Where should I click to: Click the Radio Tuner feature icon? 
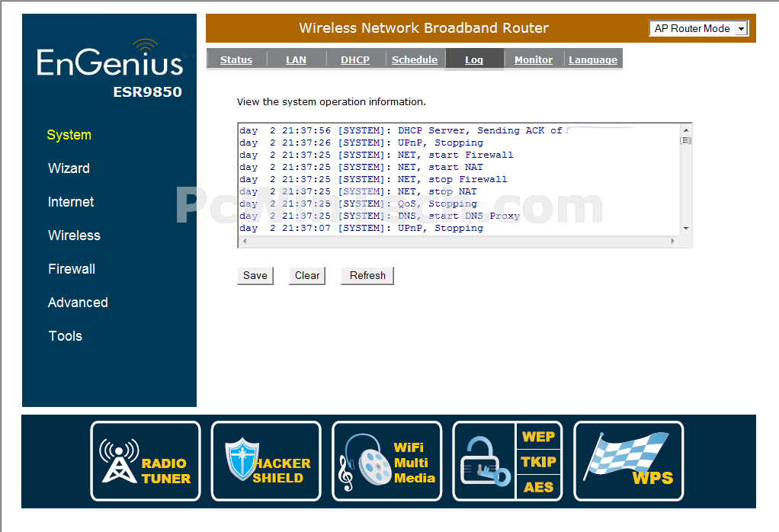coord(146,461)
